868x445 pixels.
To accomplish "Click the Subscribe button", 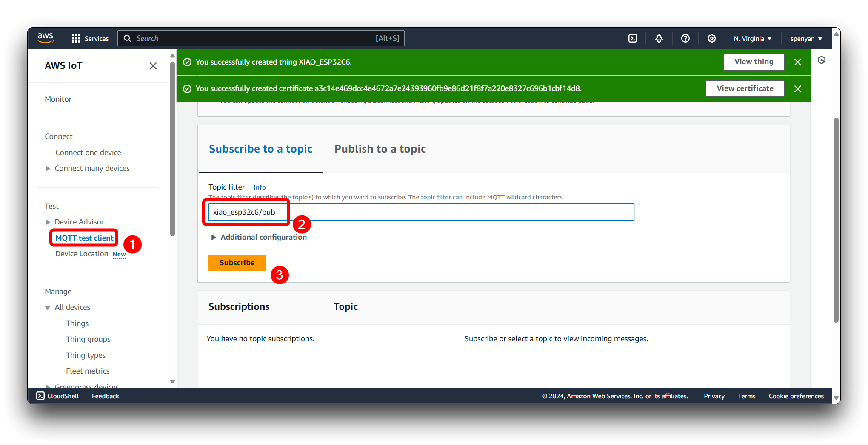I will pyautogui.click(x=237, y=263).
